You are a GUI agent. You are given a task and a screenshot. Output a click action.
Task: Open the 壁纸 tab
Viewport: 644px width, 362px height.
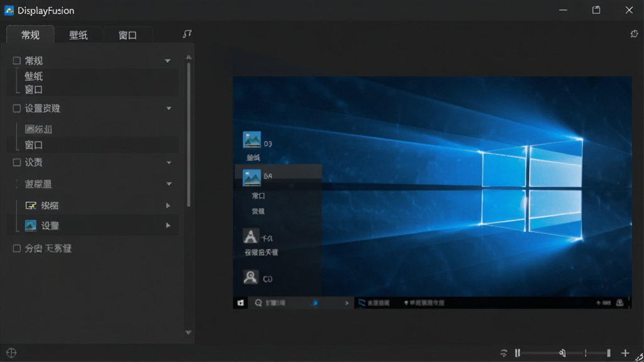pyautogui.click(x=79, y=35)
